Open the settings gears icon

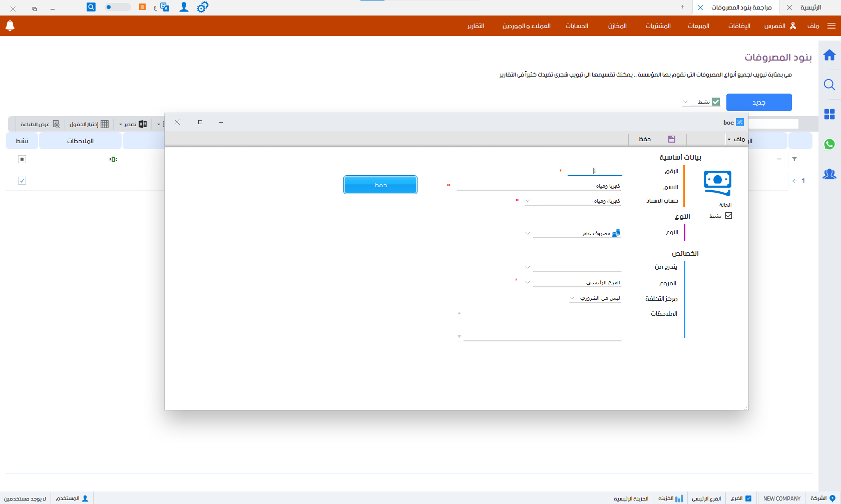[202, 8]
